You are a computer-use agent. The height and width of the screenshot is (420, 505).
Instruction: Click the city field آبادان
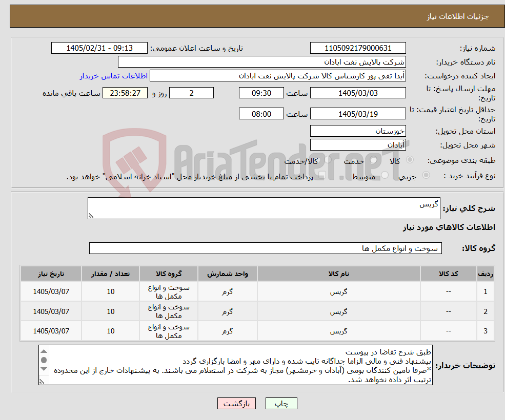tap(358, 145)
